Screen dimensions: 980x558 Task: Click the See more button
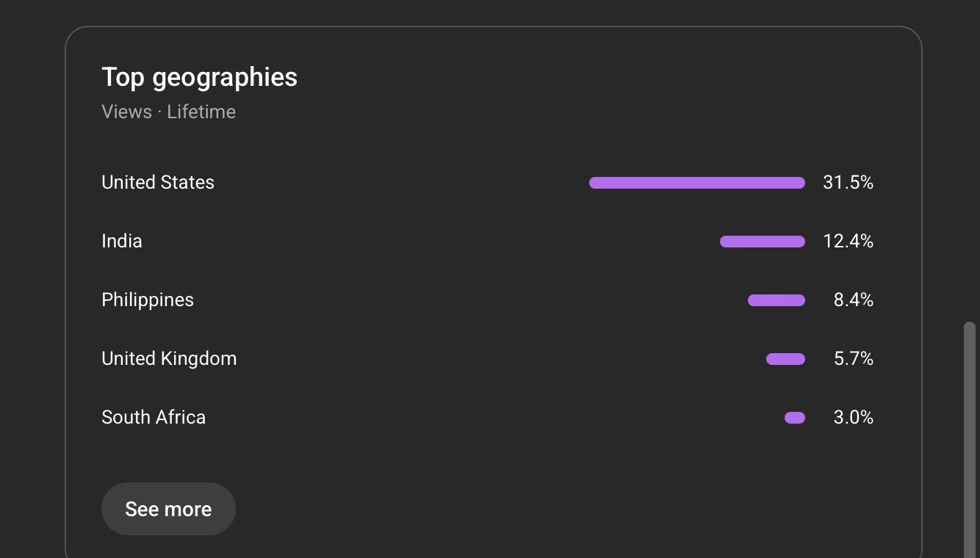pos(168,509)
